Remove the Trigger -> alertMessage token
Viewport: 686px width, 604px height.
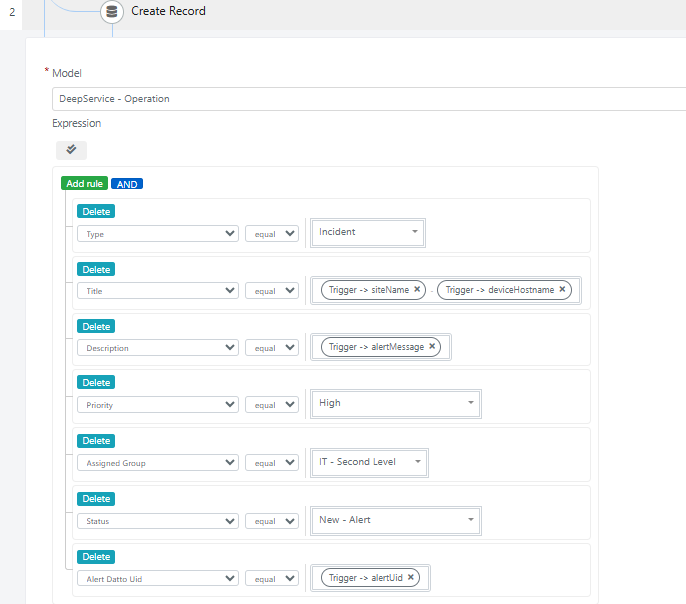tap(432, 346)
